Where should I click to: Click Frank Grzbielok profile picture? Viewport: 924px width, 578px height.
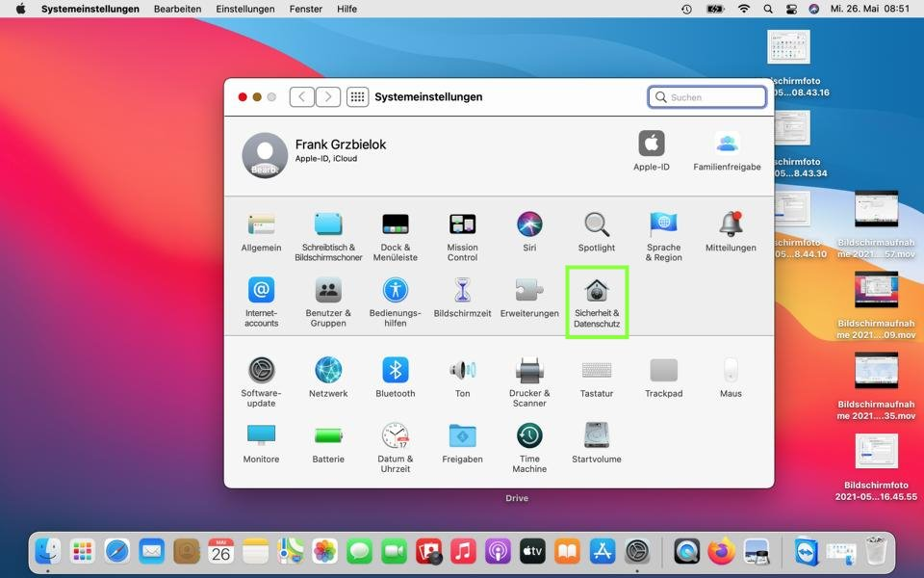point(265,155)
